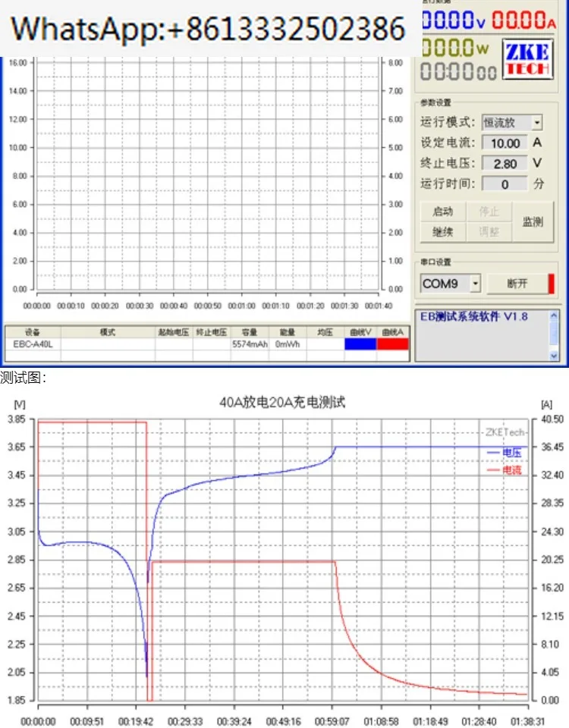
Task: Open the COM9 serial port dropdown
Action: pyautogui.click(x=476, y=283)
